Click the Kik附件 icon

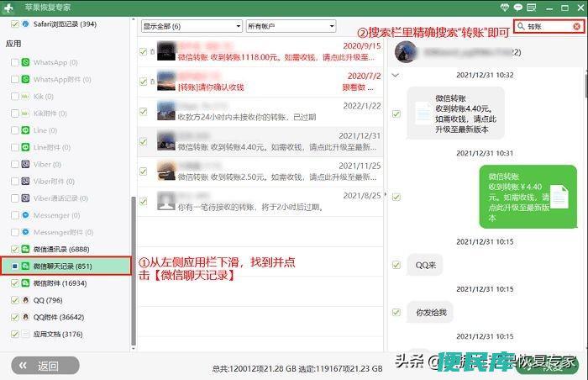pyautogui.click(x=25, y=113)
